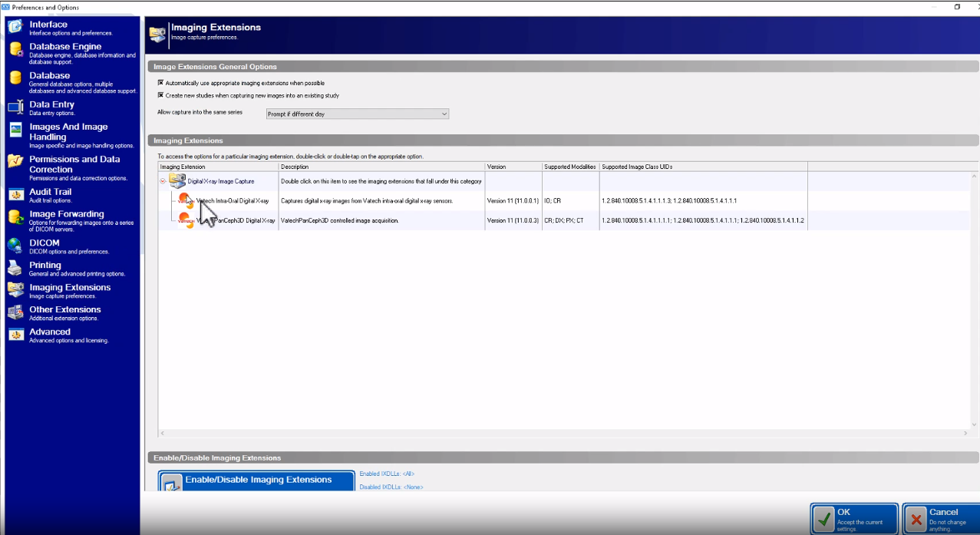
Task: Click Cancel to discard changes
Action: (942, 519)
